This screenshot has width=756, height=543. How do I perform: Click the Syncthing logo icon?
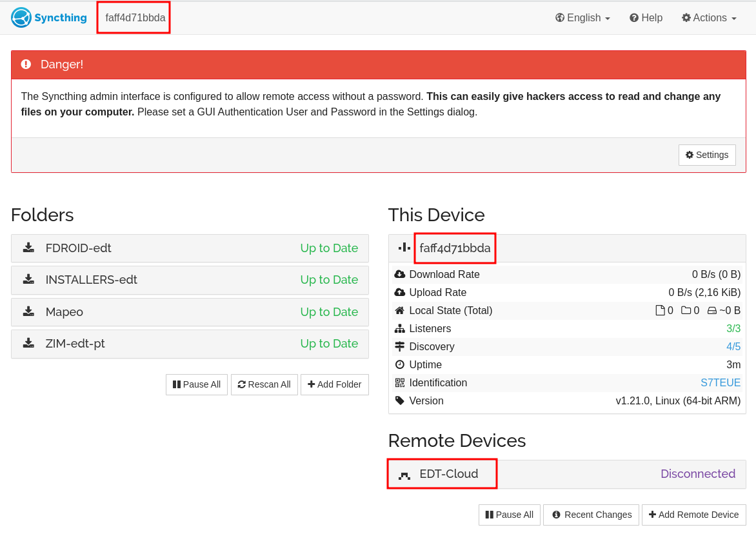coord(21,17)
